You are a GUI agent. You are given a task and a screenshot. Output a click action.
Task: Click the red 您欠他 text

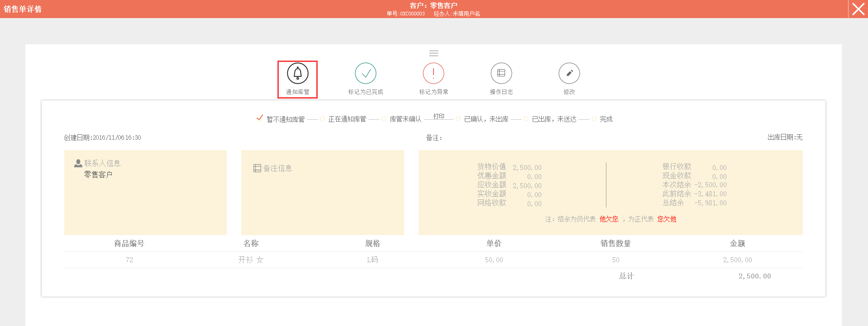coord(667,219)
